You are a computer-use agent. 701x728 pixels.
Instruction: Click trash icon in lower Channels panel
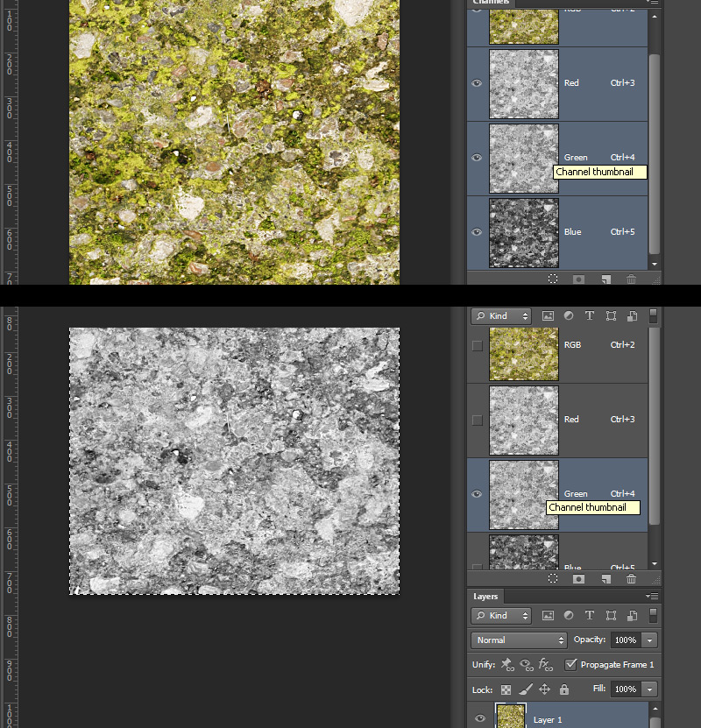pos(631,578)
